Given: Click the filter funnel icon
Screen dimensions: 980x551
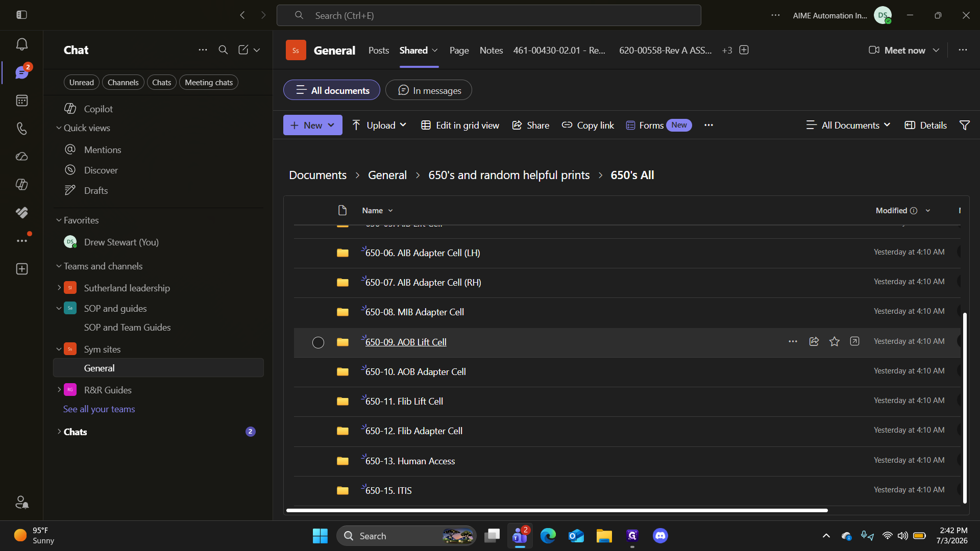Looking at the screenshot, I should (x=965, y=125).
